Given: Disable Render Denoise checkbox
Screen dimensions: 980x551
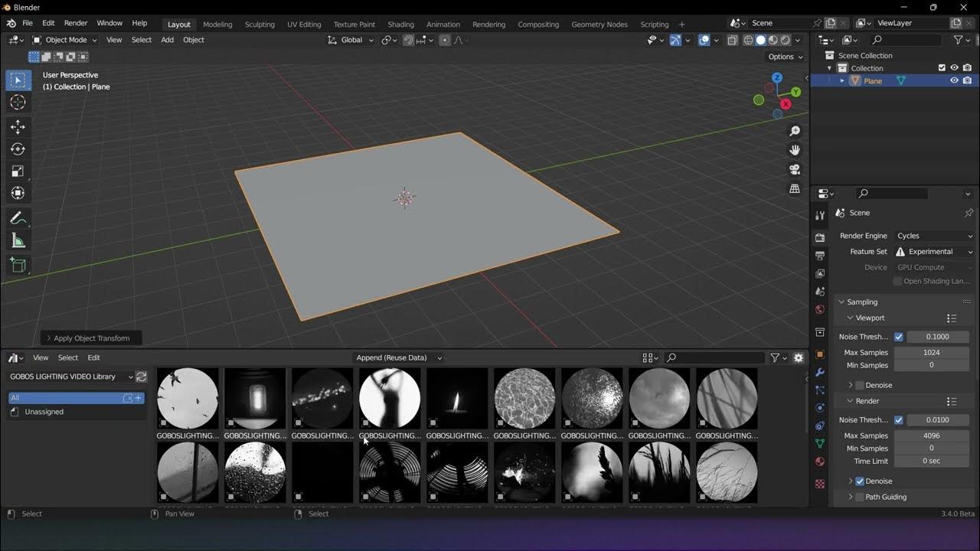Looking at the screenshot, I should [x=859, y=481].
